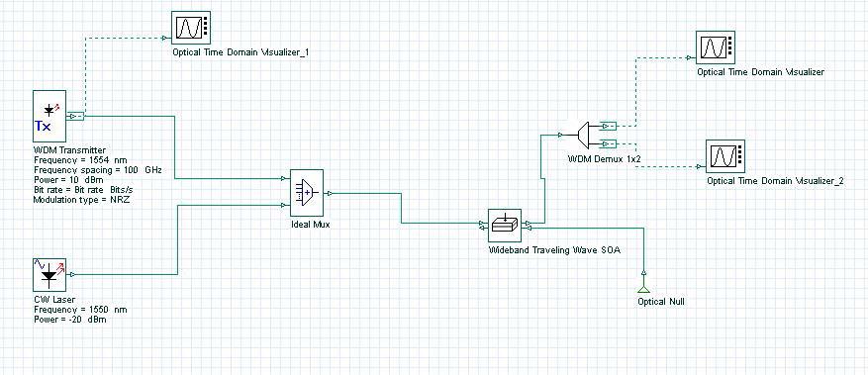The width and height of the screenshot is (868, 375).
Task: Select the Optical Null triangle icon
Action: click(642, 289)
